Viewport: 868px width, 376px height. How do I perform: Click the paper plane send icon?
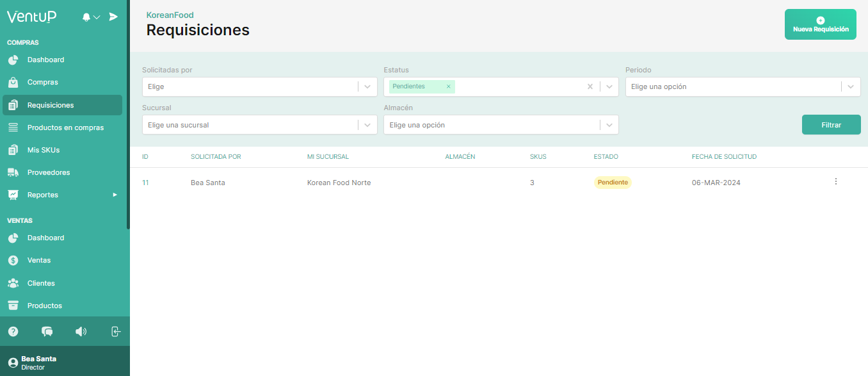(113, 17)
